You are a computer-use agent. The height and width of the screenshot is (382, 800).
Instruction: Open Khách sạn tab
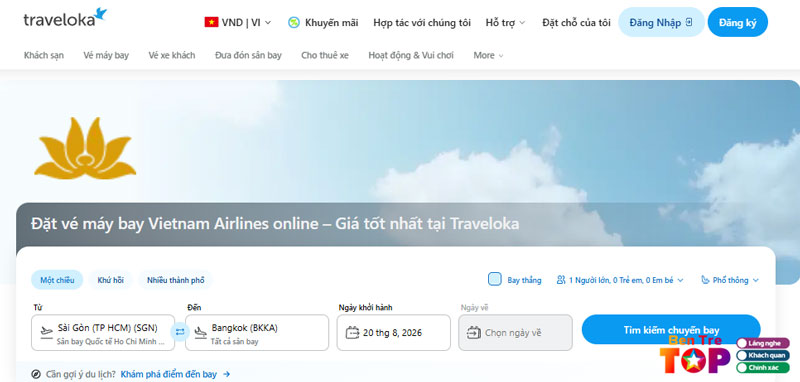point(44,55)
